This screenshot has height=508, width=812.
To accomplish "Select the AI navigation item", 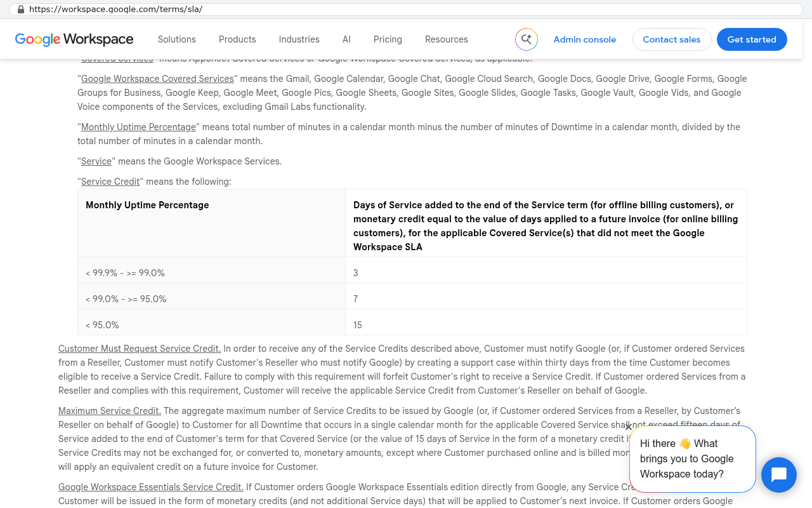I will pyautogui.click(x=346, y=39).
